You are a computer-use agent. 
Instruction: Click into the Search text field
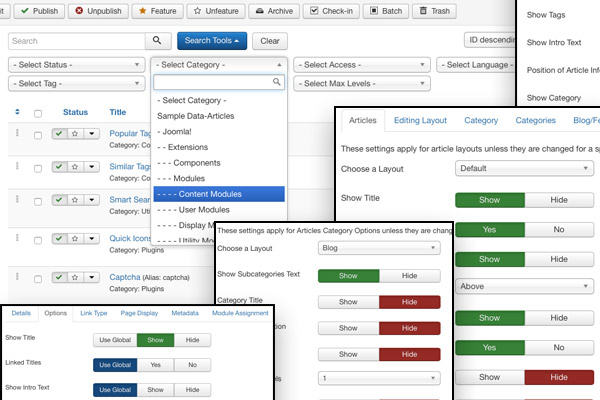click(x=76, y=41)
